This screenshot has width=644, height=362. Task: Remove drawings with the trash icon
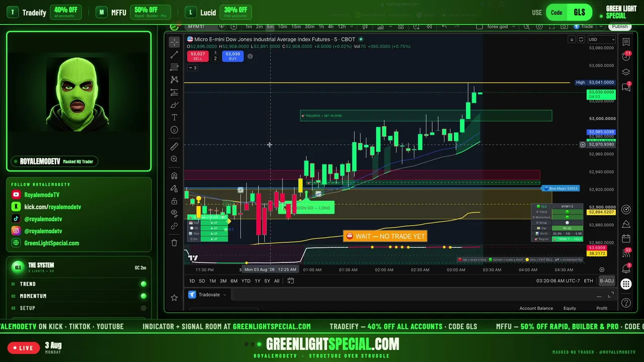(x=175, y=243)
